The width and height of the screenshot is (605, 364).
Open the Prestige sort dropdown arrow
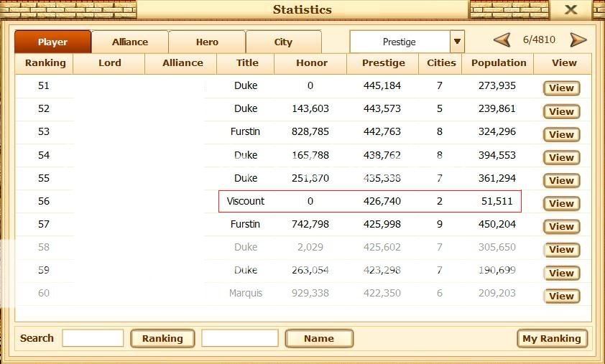pos(457,42)
